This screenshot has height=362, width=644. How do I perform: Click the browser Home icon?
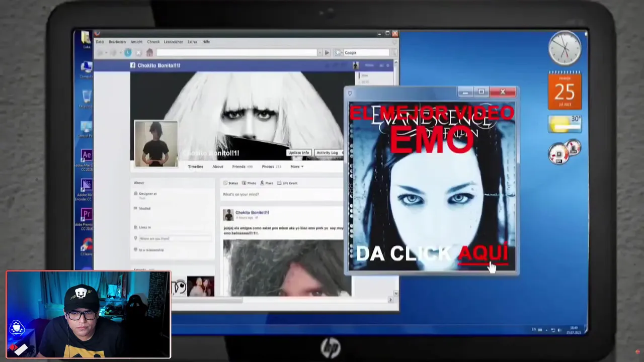pyautogui.click(x=149, y=53)
